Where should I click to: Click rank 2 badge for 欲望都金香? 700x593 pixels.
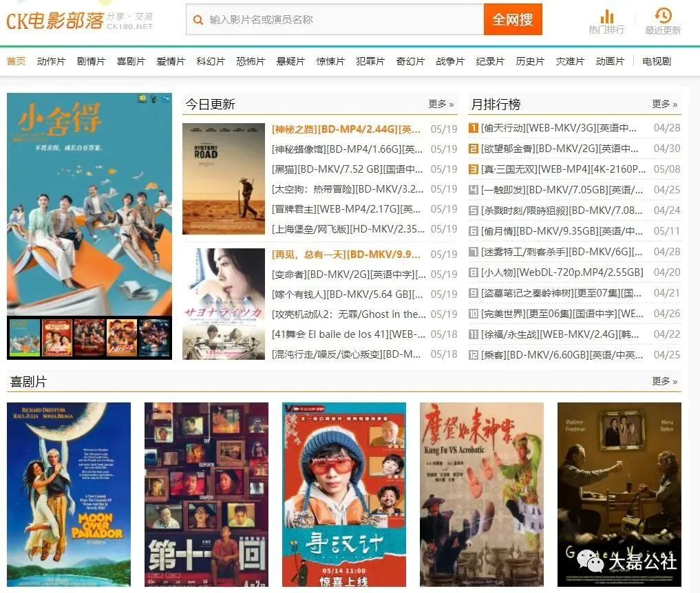tap(474, 149)
